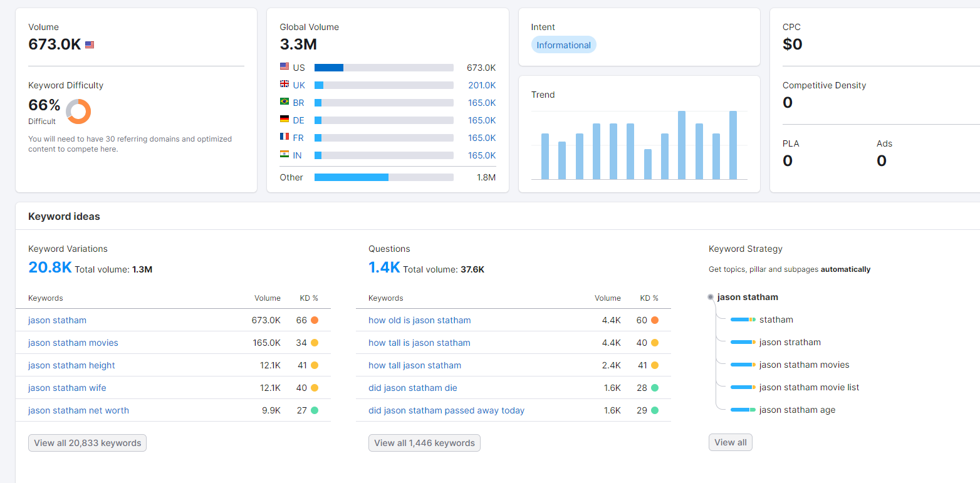Click the US flag icon beside Volume
This screenshot has height=483, width=980.
coord(90,45)
